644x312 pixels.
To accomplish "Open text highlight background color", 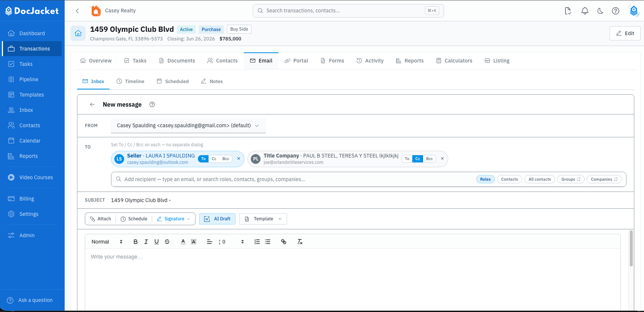I will pos(194,242).
